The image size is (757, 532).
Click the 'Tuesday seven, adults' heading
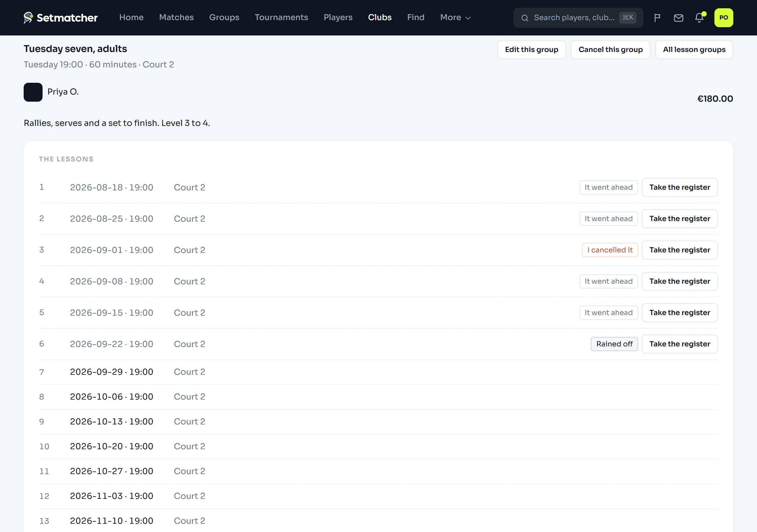[75, 49]
